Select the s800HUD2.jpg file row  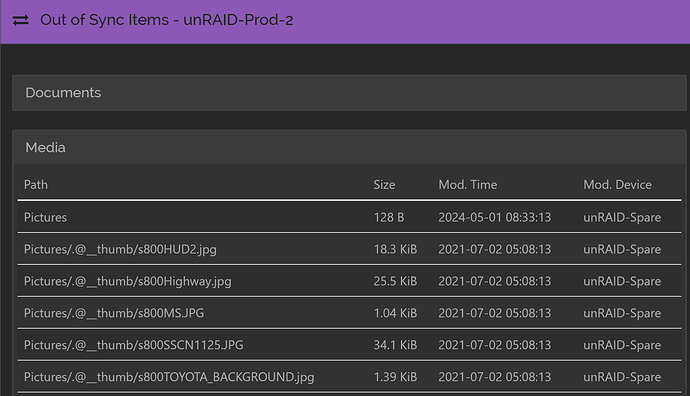coord(349,249)
